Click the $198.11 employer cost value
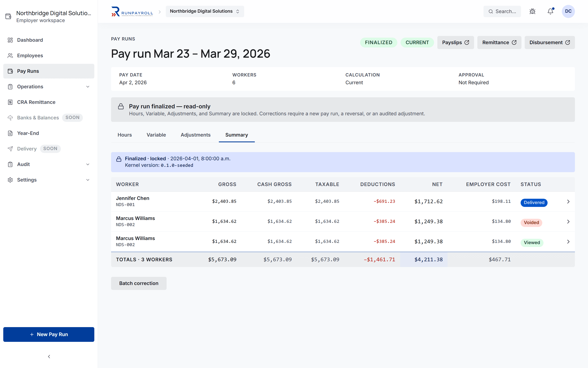 coord(501,202)
